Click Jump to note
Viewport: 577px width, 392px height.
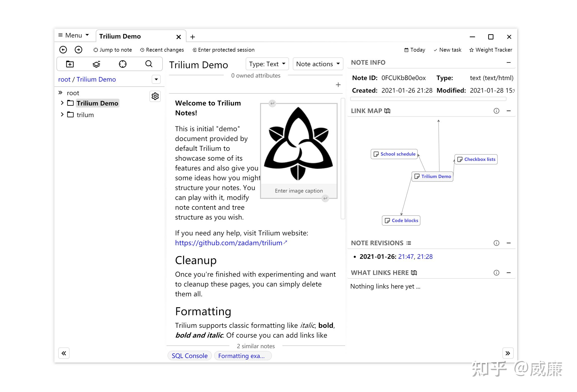[x=113, y=50]
